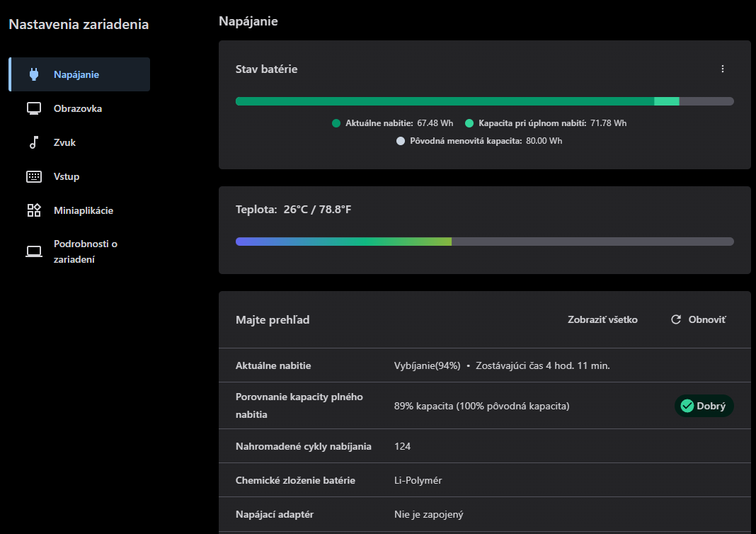
Task: Select the Napájanie plug icon in sidebar
Action: [x=33, y=74]
